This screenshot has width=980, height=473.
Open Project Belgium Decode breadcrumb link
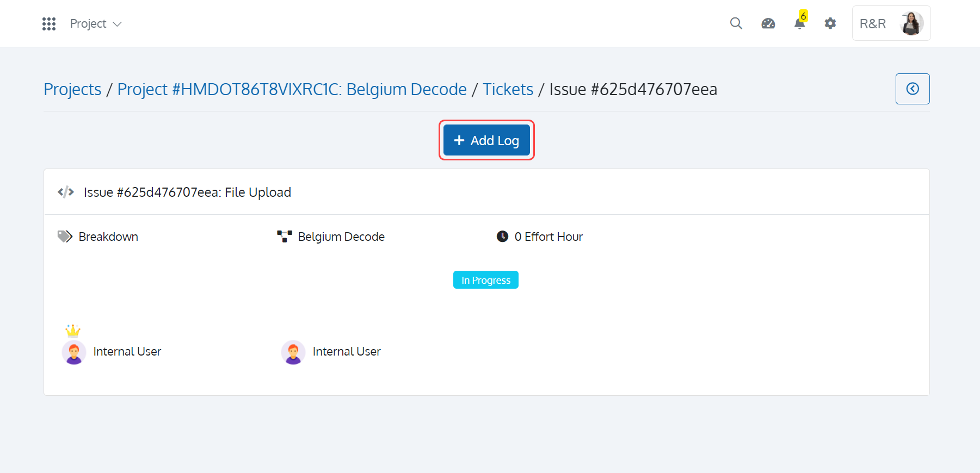(x=292, y=89)
